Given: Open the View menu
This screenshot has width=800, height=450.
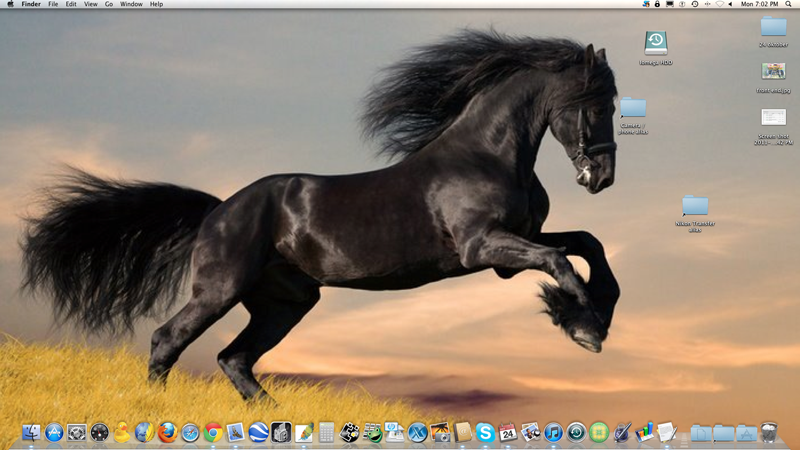Looking at the screenshot, I should [x=91, y=4].
